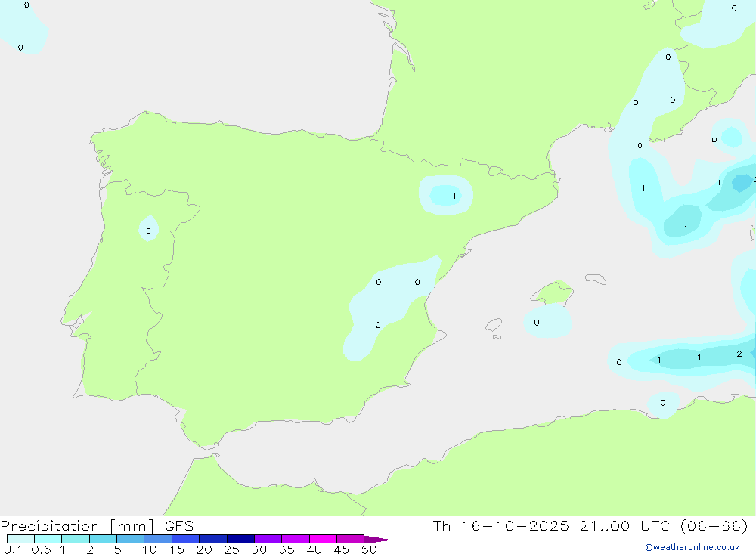Click the legend swatch between 0.1 and 0.5
Screen dimensions: 756x554
click(x=20, y=539)
